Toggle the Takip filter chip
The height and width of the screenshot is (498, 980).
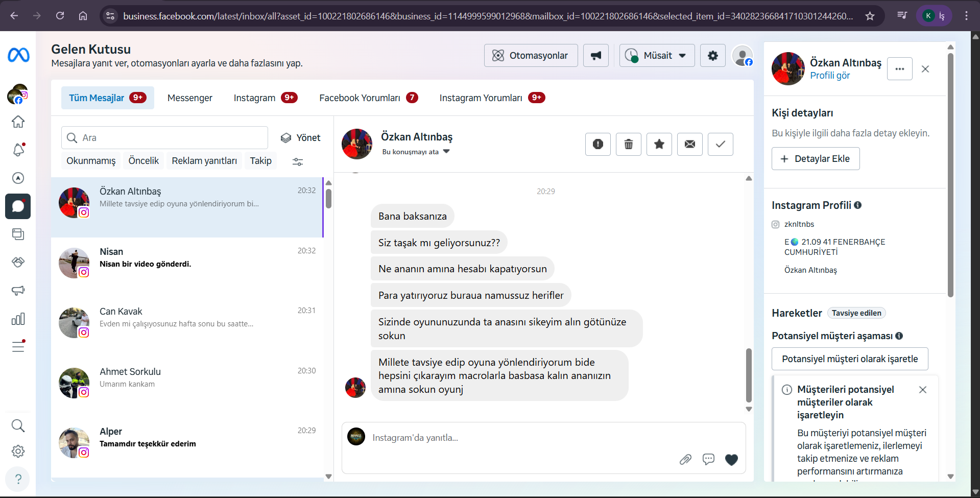pyautogui.click(x=260, y=161)
